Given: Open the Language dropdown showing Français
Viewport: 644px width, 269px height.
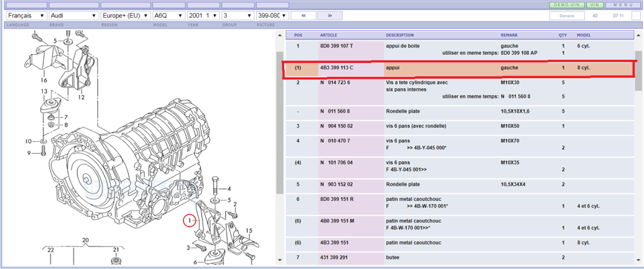Looking at the screenshot, I should click(x=25, y=15).
